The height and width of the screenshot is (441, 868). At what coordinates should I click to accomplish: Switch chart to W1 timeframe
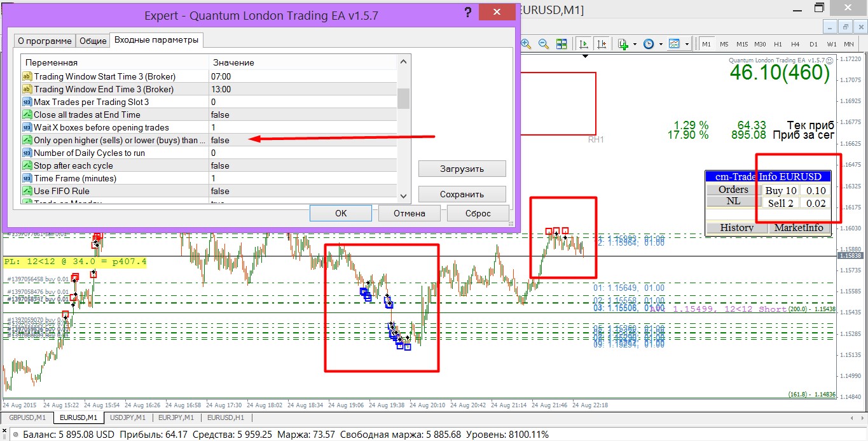pos(832,44)
